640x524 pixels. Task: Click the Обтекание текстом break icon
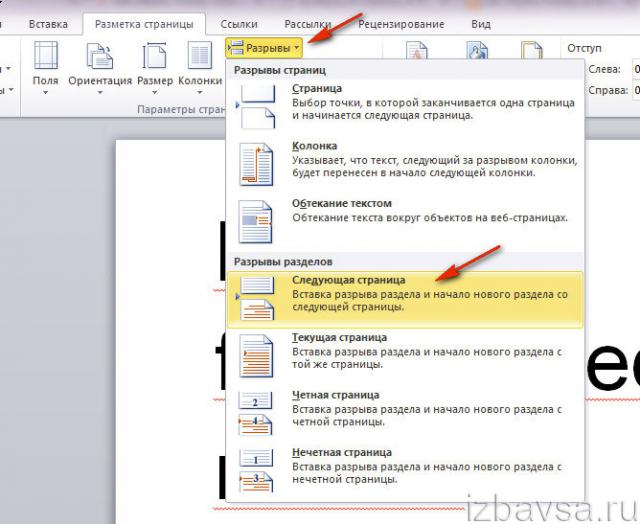(257, 220)
